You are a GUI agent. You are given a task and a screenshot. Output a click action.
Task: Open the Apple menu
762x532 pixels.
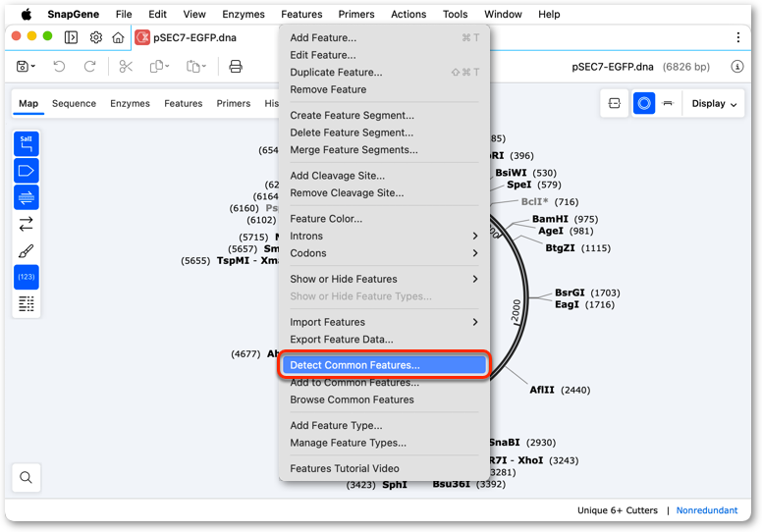tap(27, 14)
